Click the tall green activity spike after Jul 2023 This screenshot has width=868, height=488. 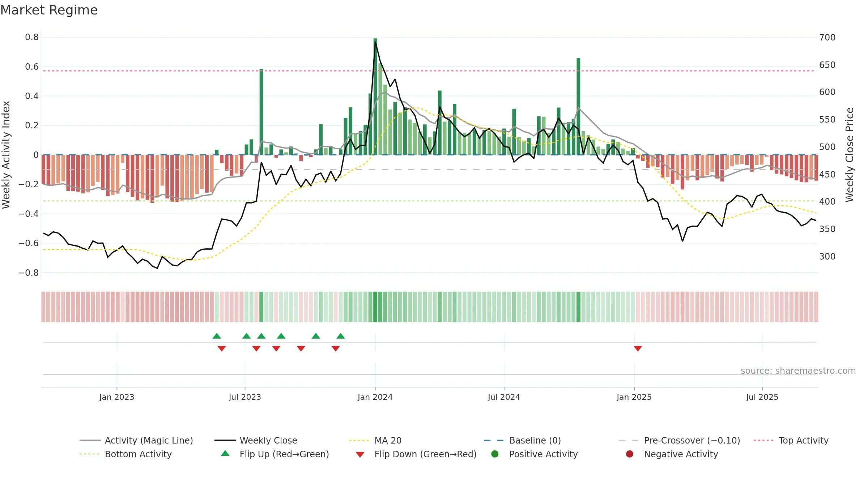(x=261, y=112)
